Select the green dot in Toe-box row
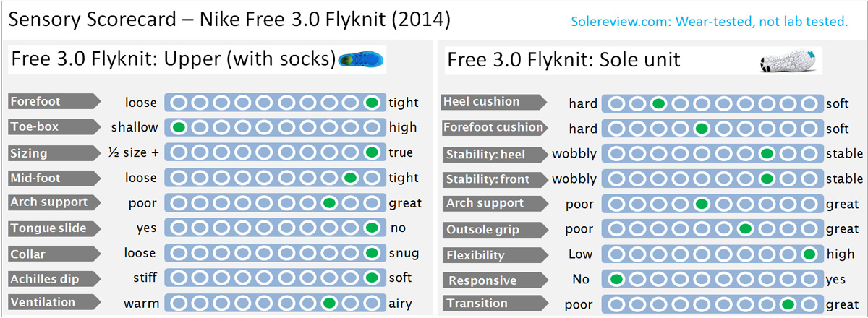Image resolution: width=868 pixels, height=318 pixels. 178,127
